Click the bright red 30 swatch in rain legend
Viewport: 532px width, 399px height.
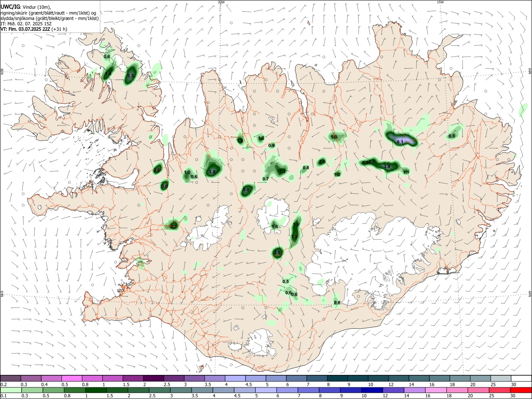click(521, 390)
